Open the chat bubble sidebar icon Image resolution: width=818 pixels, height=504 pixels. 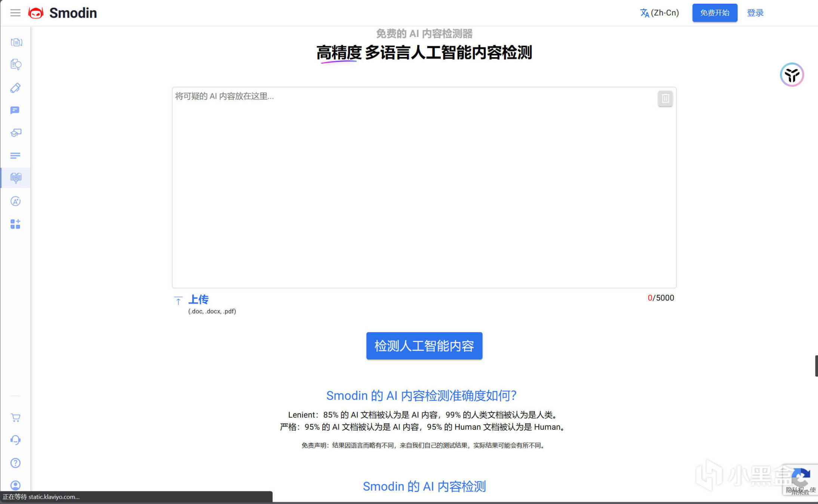pos(15,110)
